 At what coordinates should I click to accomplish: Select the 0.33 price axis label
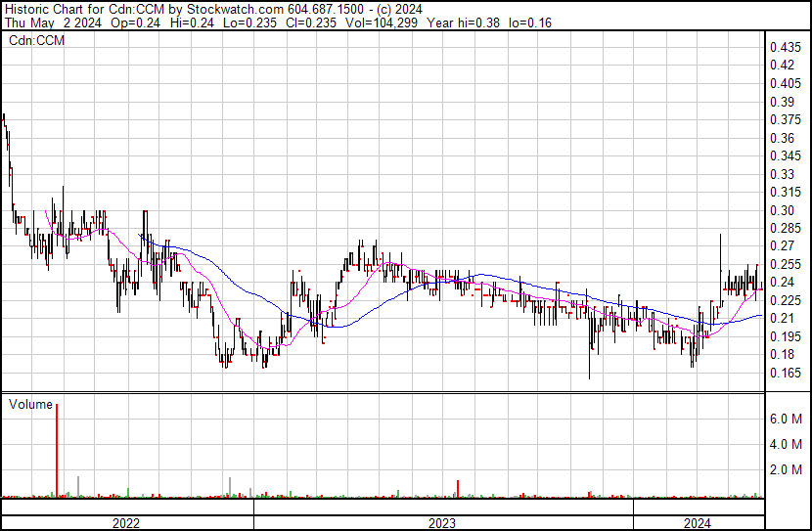point(782,174)
